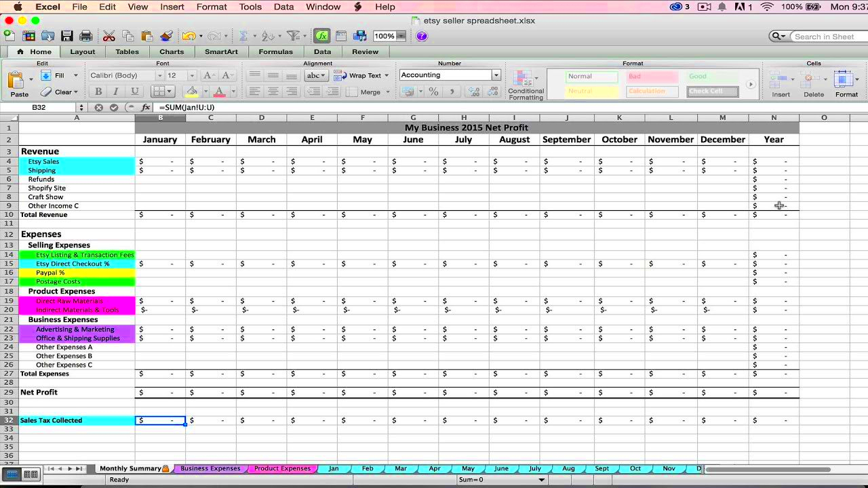This screenshot has width=868, height=488.
Task: Click the Insert cells button
Action: pyautogui.click(x=781, y=84)
